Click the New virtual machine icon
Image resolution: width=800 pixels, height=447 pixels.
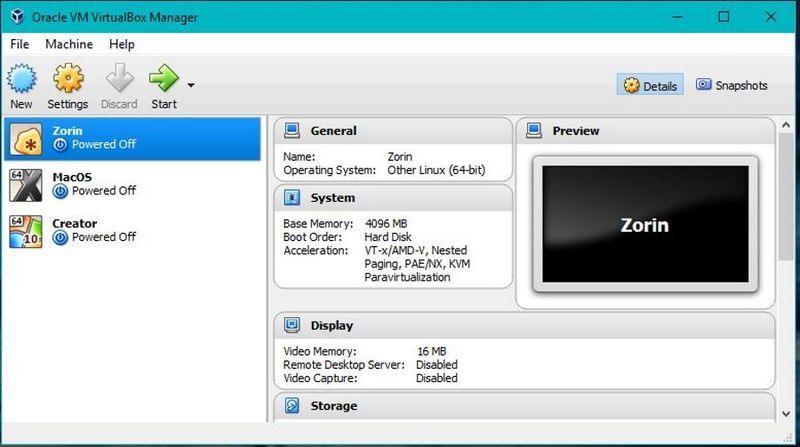pyautogui.click(x=21, y=79)
